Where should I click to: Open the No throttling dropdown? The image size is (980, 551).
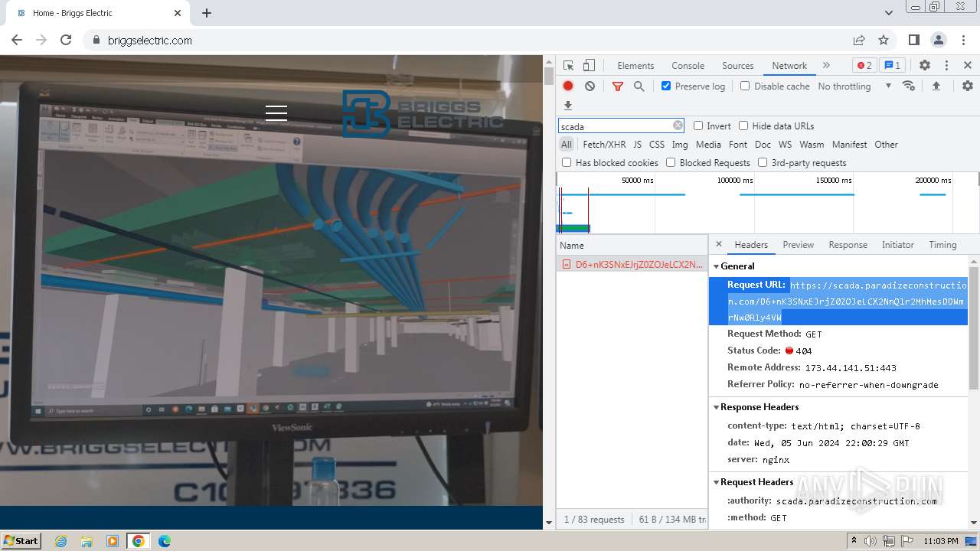pos(854,86)
